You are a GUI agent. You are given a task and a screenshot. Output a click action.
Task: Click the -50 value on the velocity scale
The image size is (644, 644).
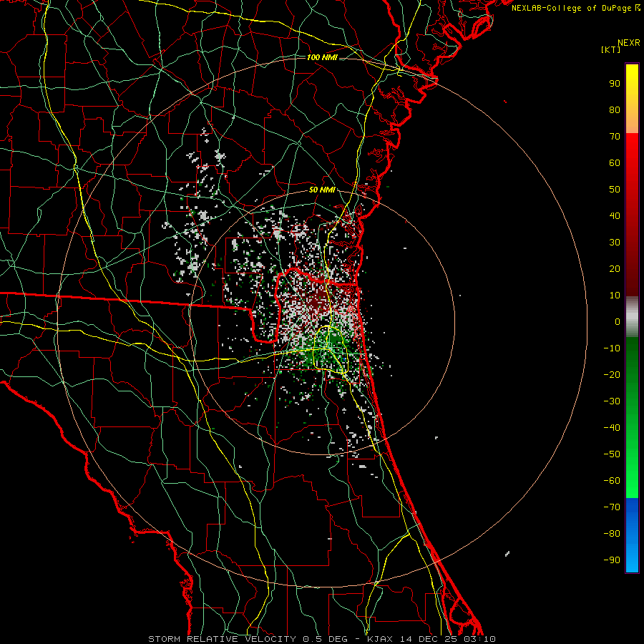[x=612, y=454]
